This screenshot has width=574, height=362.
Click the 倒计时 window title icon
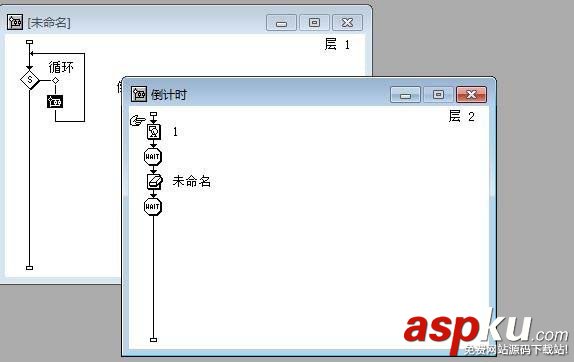point(139,94)
